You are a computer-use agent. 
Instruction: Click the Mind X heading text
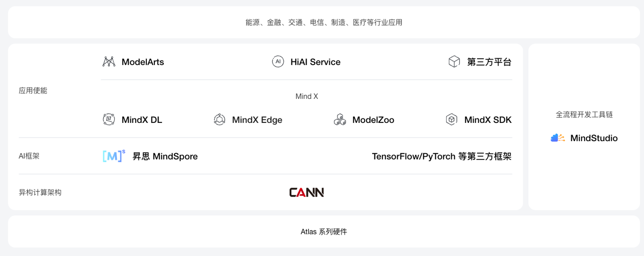point(307,96)
